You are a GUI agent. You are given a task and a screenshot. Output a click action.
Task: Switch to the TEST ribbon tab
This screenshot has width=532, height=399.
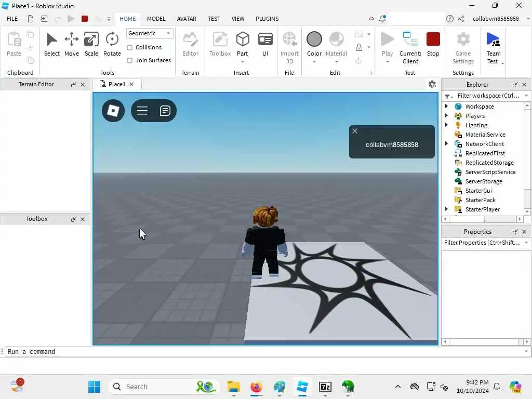214,19
